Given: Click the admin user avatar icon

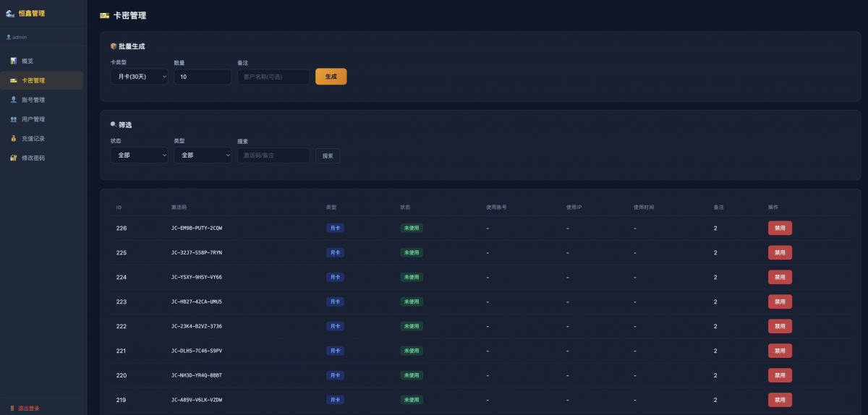Looking at the screenshot, I should tap(9, 37).
